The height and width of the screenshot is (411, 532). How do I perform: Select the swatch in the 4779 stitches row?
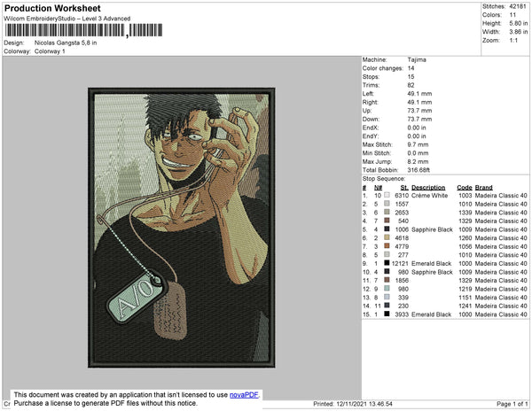click(387, 246)
